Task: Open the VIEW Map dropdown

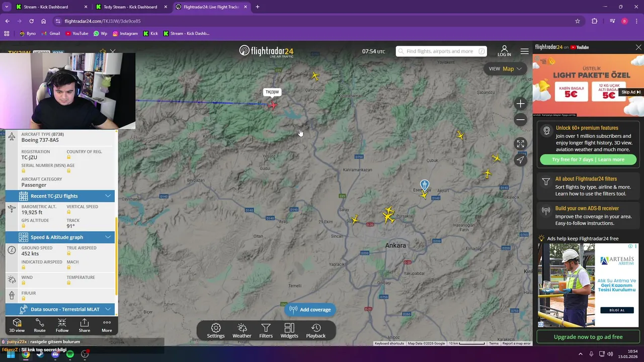Action: [x=505, y=69]
